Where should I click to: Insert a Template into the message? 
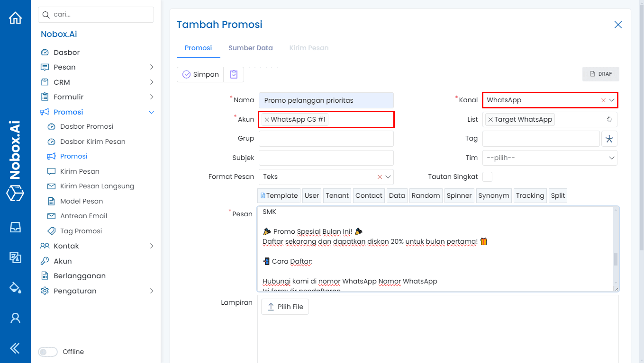pos(279,195)
